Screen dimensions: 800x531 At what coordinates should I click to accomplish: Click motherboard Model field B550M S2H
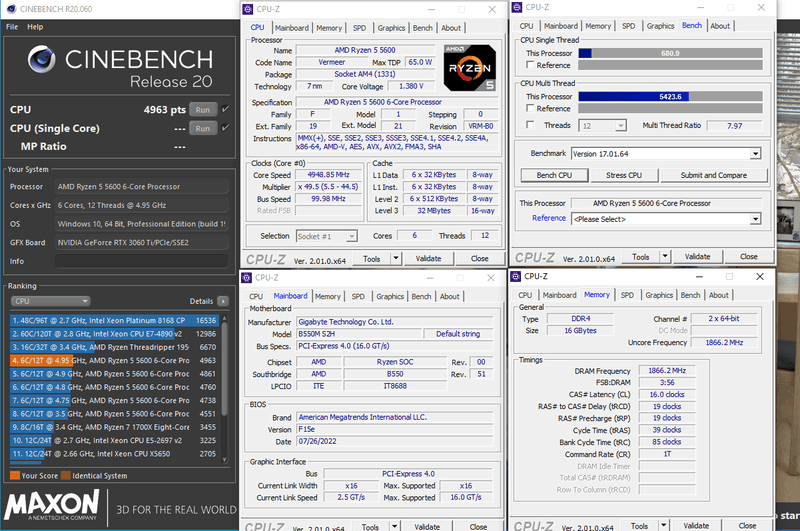point(359,334)
